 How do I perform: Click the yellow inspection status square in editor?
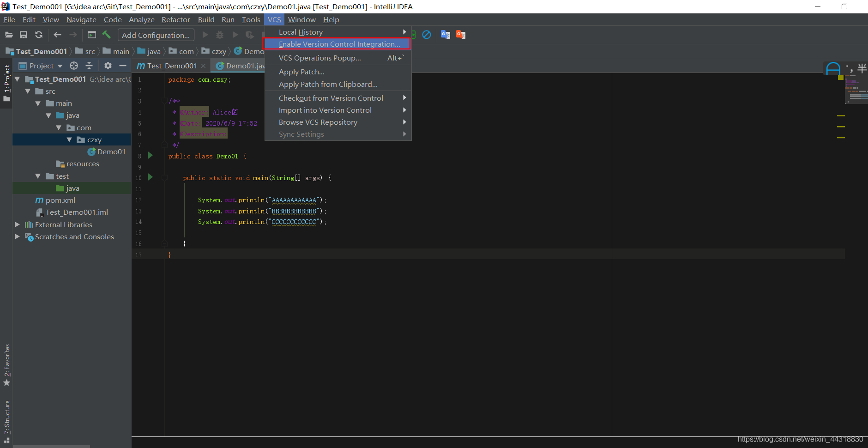841,77
